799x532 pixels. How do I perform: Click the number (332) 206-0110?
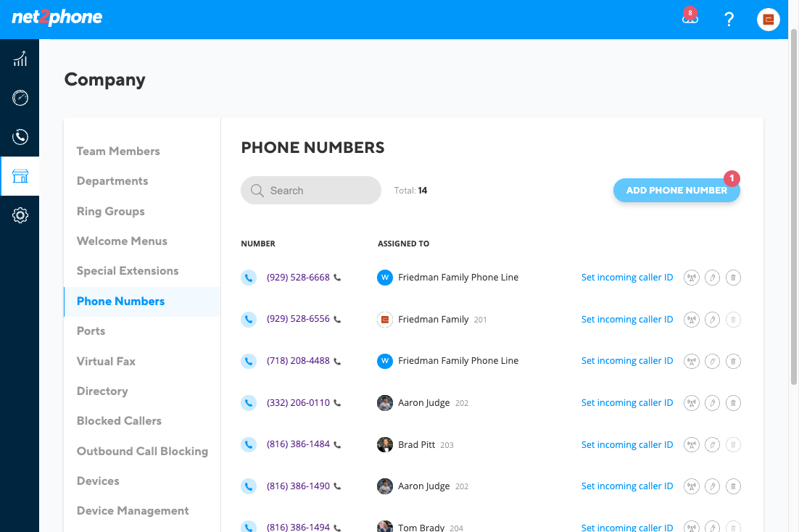click(298, 402)
